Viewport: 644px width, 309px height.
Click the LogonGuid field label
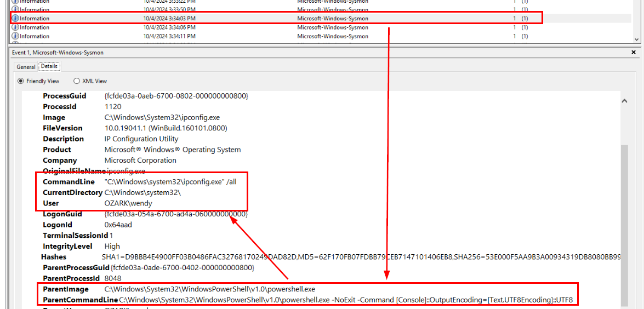(62, 214)
